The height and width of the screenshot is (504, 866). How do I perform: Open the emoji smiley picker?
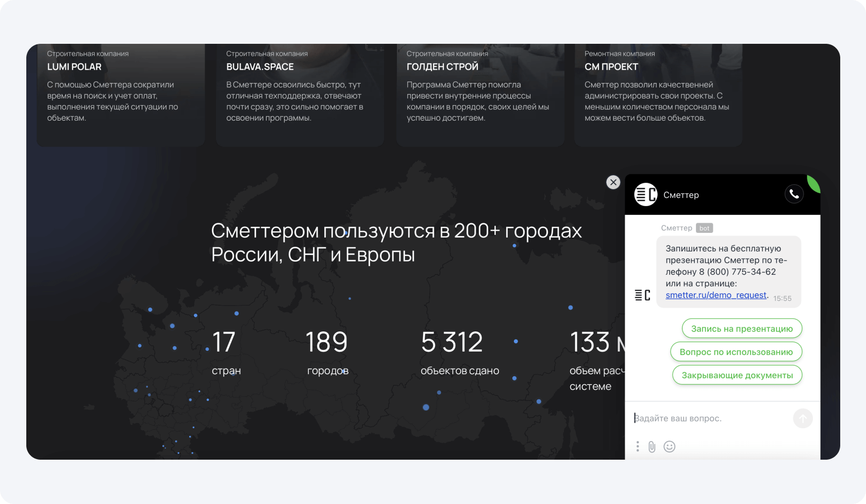669,447
